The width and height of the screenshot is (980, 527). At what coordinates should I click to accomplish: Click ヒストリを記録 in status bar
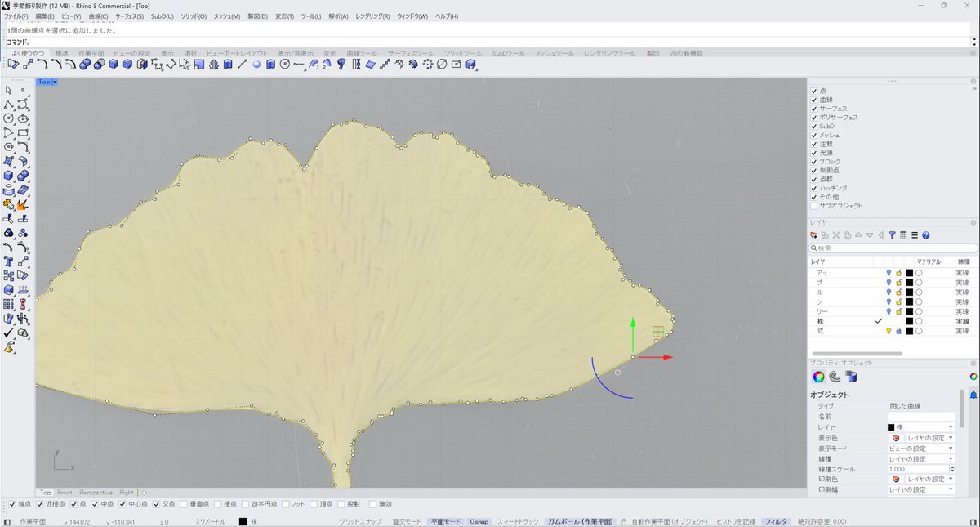pyautogui.click(x=737, y=521)
